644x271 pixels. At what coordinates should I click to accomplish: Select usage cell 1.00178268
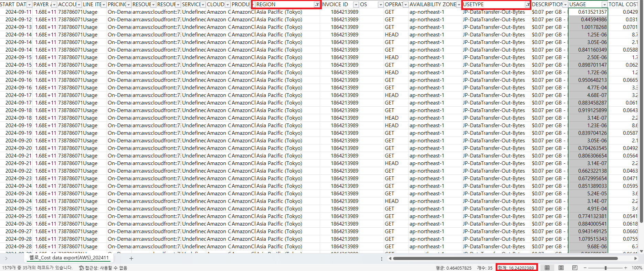click(588, 27)
